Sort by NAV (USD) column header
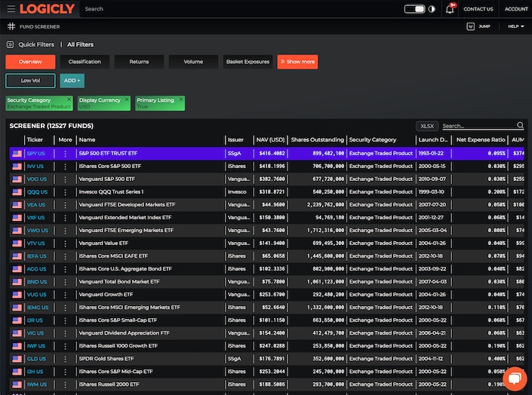 270,139
